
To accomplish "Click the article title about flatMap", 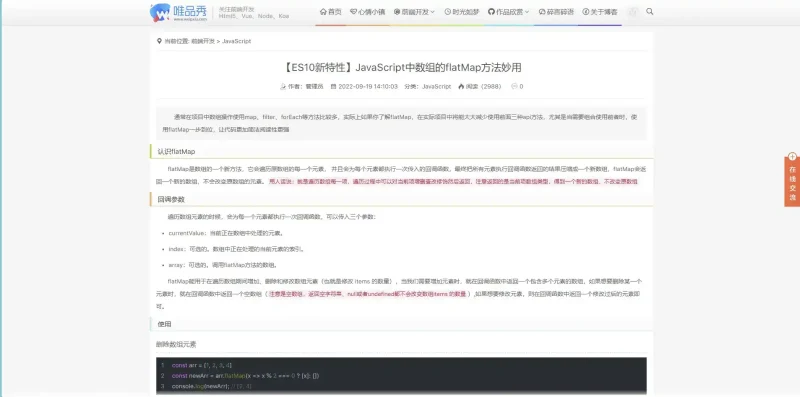I will click(x=401, y=67).
